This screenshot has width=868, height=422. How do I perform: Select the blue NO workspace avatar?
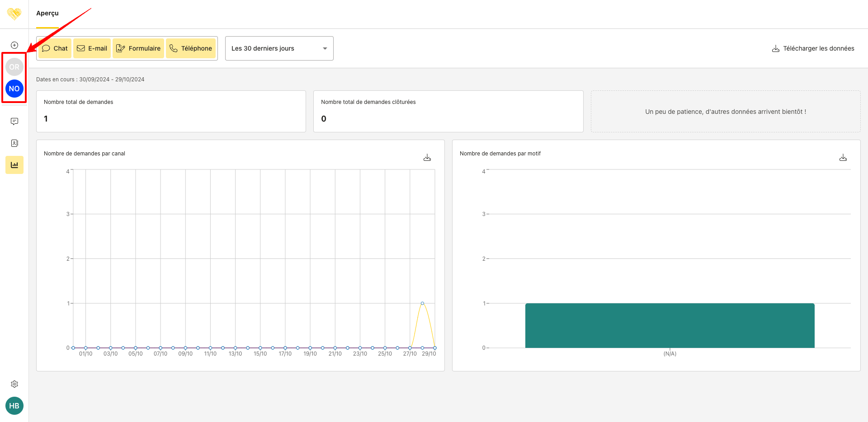[14, 89]
